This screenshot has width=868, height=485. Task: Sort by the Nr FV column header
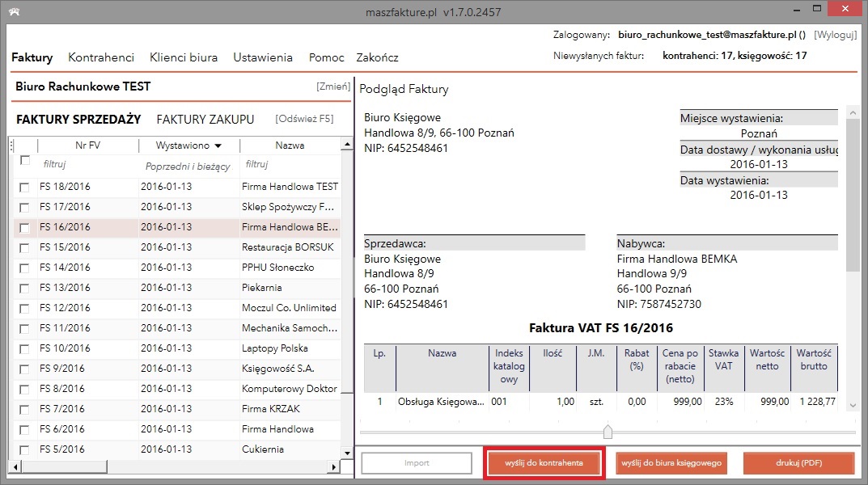88,145
